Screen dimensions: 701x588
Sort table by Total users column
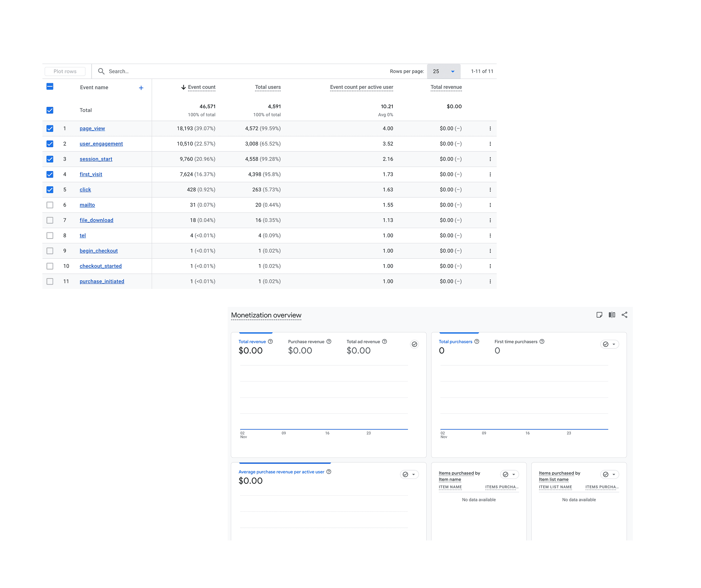(x=268, y=87)
